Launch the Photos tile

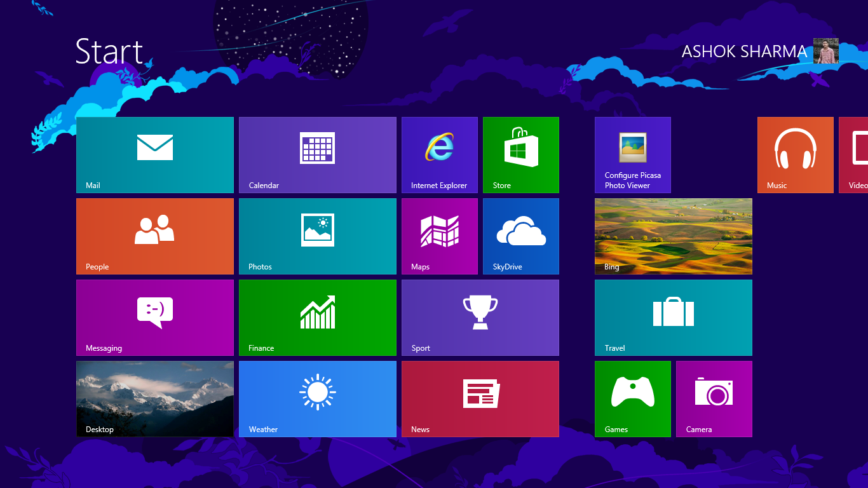point(318,236)
